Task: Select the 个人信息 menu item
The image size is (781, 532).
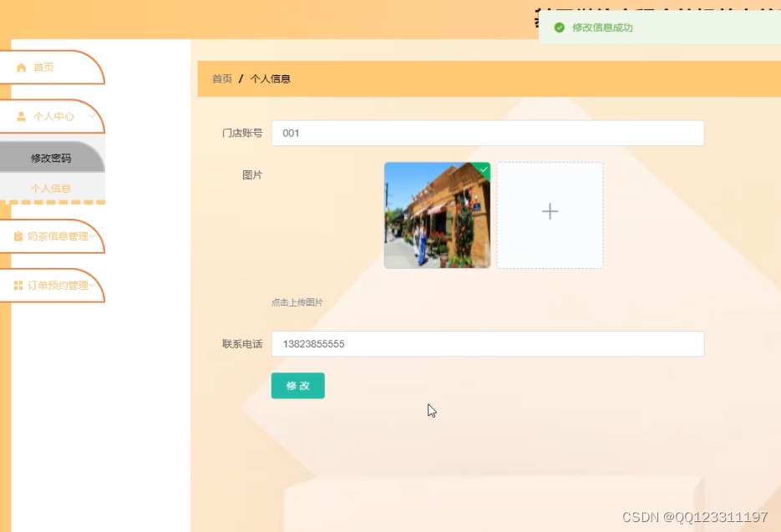Action: (x=53, y=188)
